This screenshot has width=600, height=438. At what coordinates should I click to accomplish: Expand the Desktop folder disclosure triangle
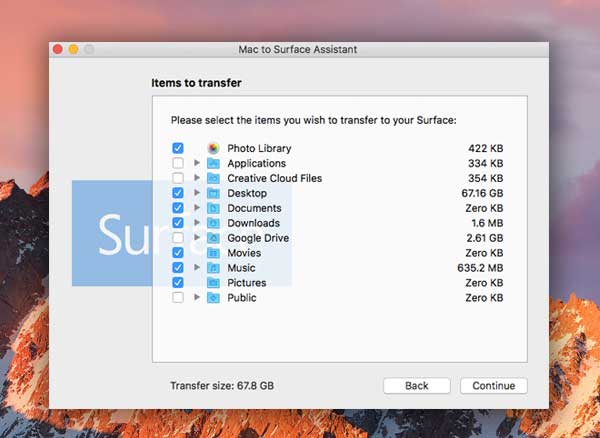[197, 192]
